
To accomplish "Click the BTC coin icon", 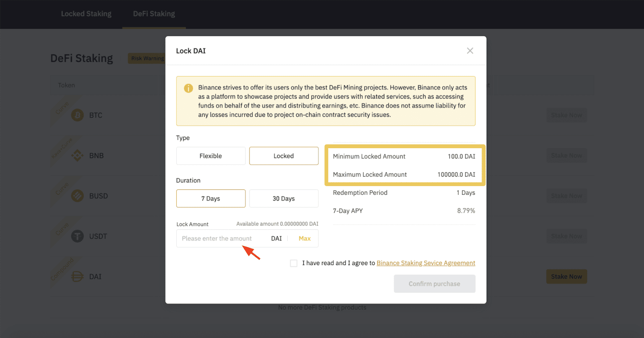I will (77, 115).
